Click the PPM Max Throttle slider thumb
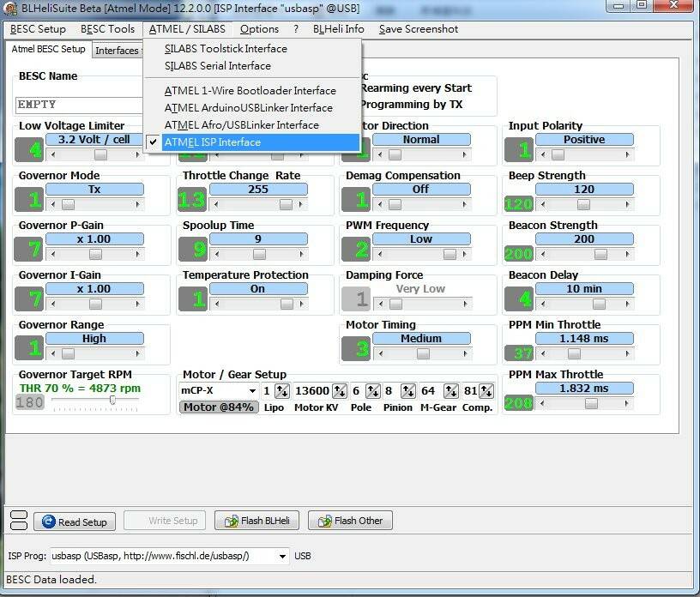 point(591,404)
